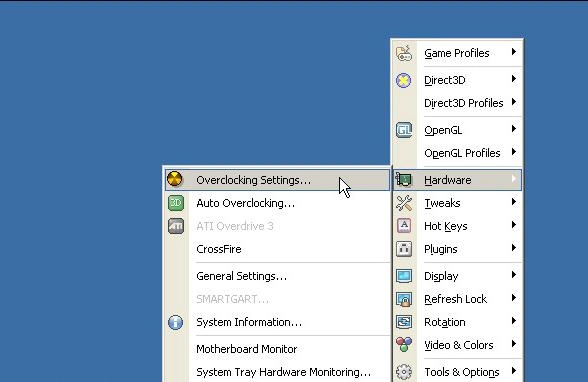588x382 pixels.
Task: Expand the Hot Keys submenu arrow
Action: 514,225
